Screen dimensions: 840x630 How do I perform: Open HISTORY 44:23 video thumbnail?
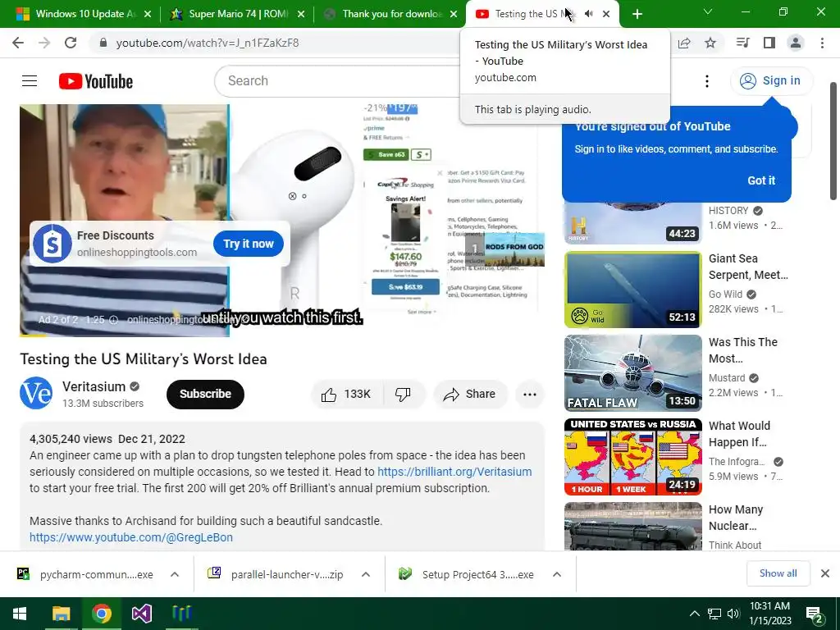point(632,223)
